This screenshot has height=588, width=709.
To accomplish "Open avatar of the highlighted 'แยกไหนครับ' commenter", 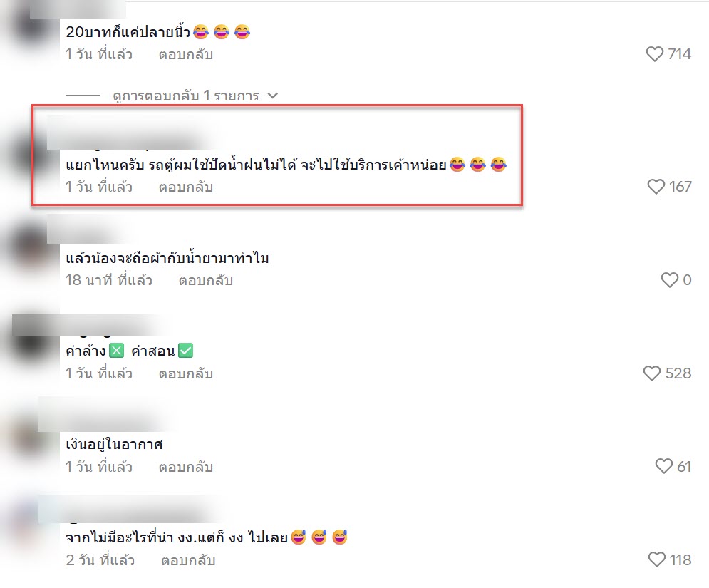I will click(31, 155).
